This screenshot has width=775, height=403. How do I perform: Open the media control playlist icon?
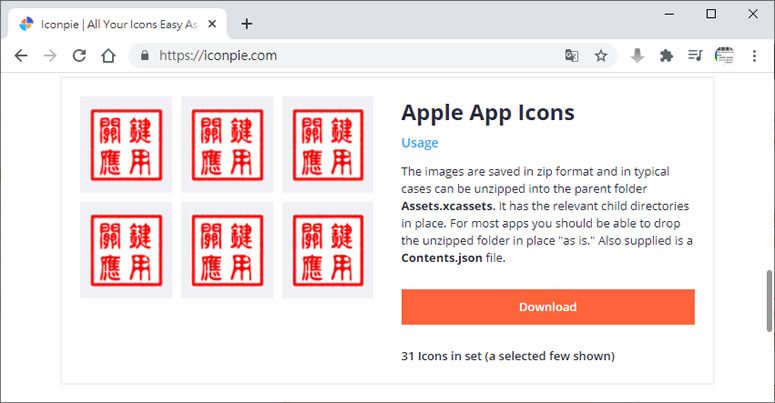[x=695, y=55]
